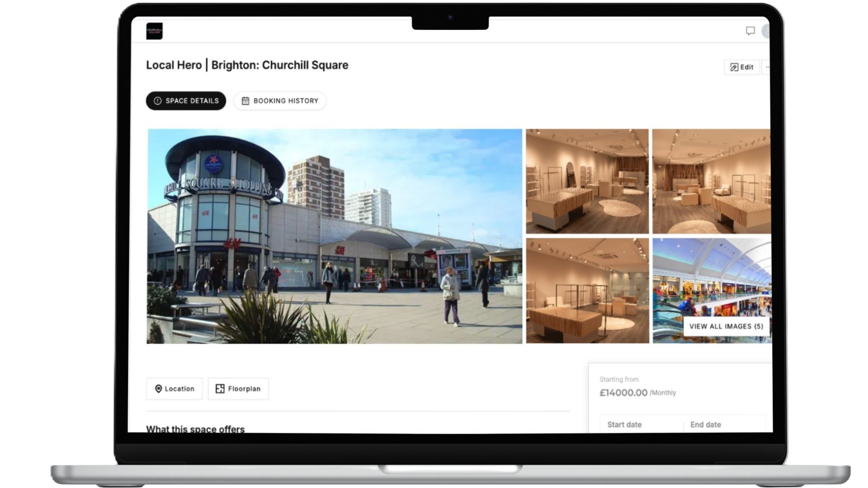Open the large shopping centre exterior photo
The height and width of the screenshot is (488, 868).
click(334, 236)
